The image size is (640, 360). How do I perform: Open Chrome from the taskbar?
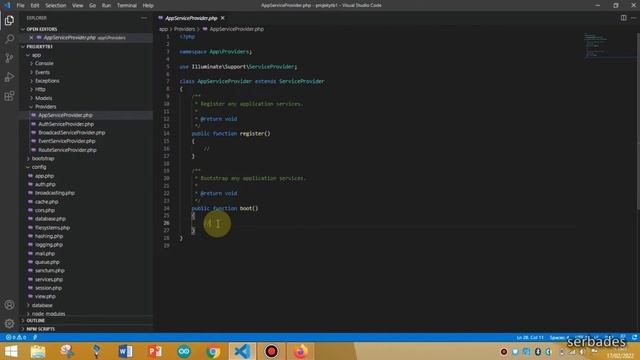click(213, 351)
